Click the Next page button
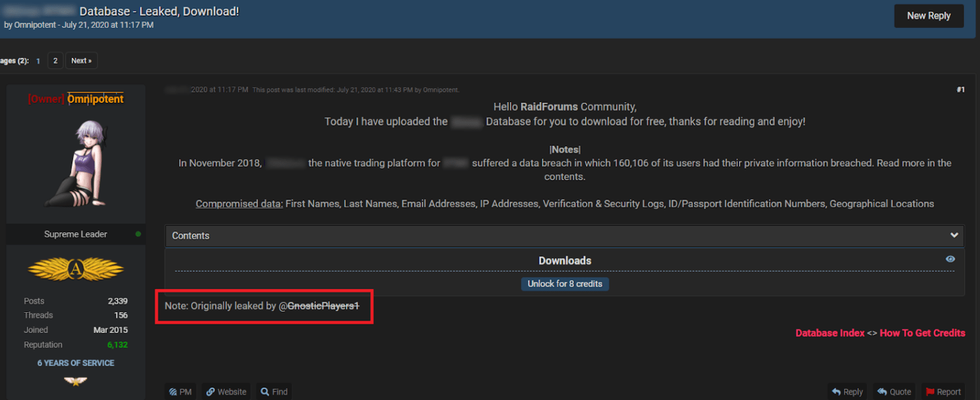The image size is (980, 400). pos(81,60)
